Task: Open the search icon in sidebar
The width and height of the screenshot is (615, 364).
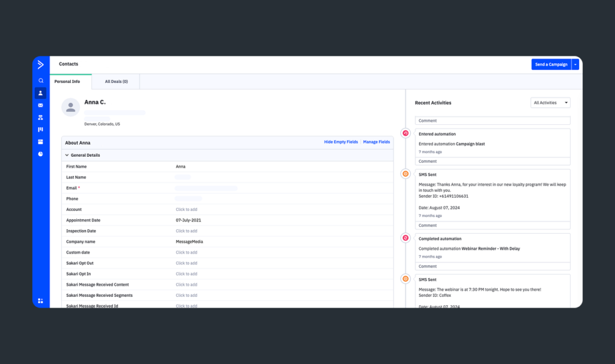Action: point(40,80)
